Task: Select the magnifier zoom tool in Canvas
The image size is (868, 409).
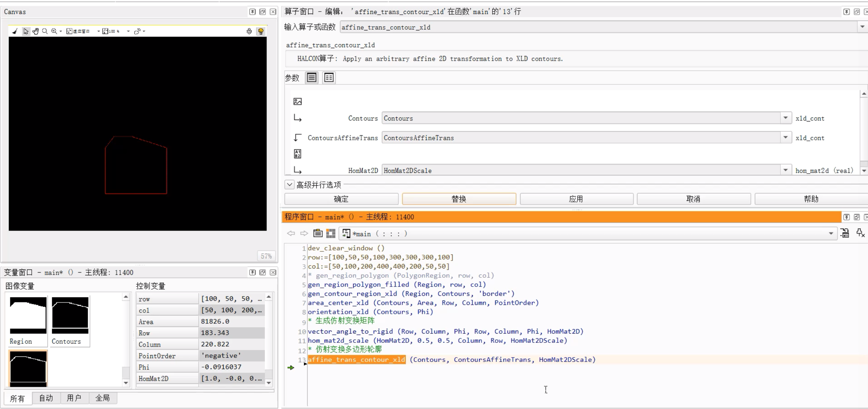Action: pyautogui.click(x=45, y=31)
